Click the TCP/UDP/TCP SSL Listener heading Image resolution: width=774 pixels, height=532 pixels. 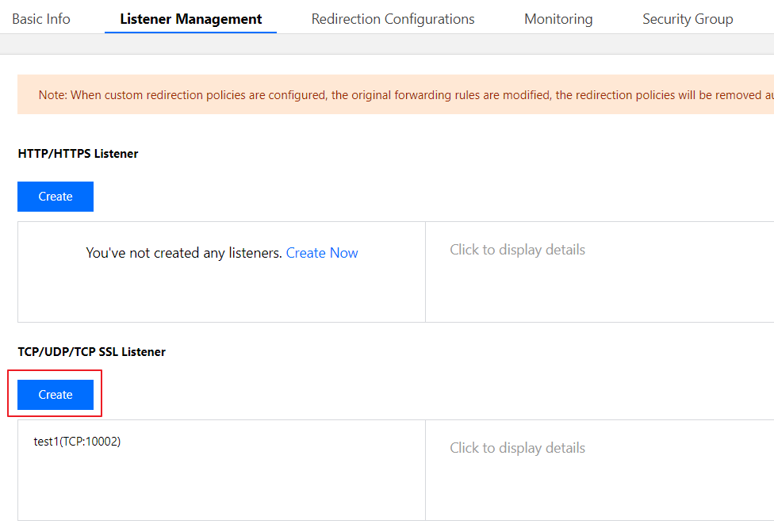pyautogui.click(x=91, y=352)
